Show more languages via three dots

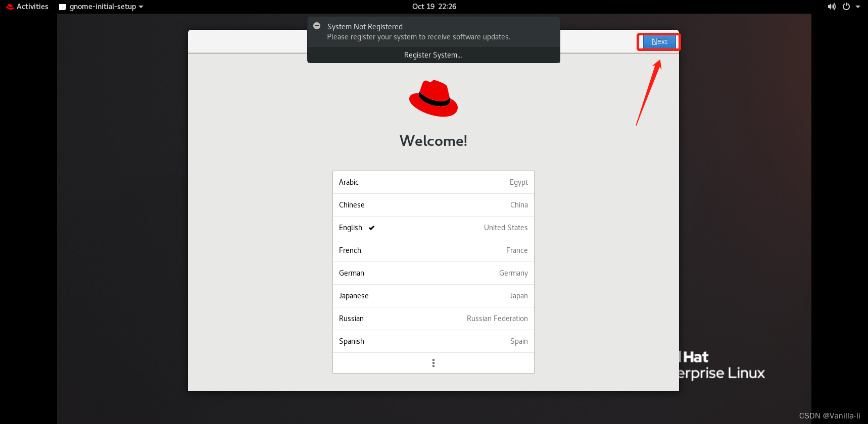(433, 363)
